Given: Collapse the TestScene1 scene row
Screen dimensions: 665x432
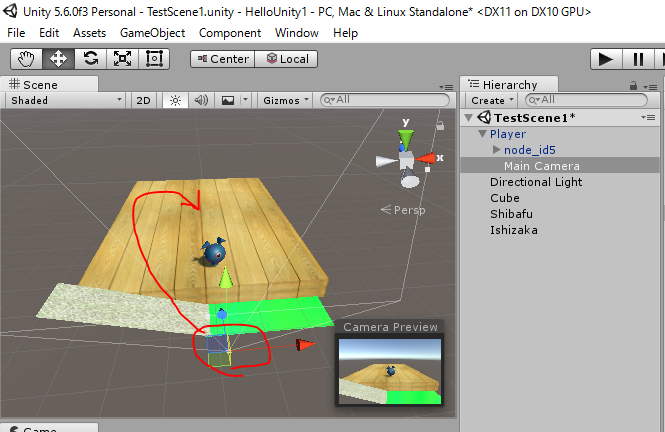Looking at the screenshot, I should coord(469,117).
